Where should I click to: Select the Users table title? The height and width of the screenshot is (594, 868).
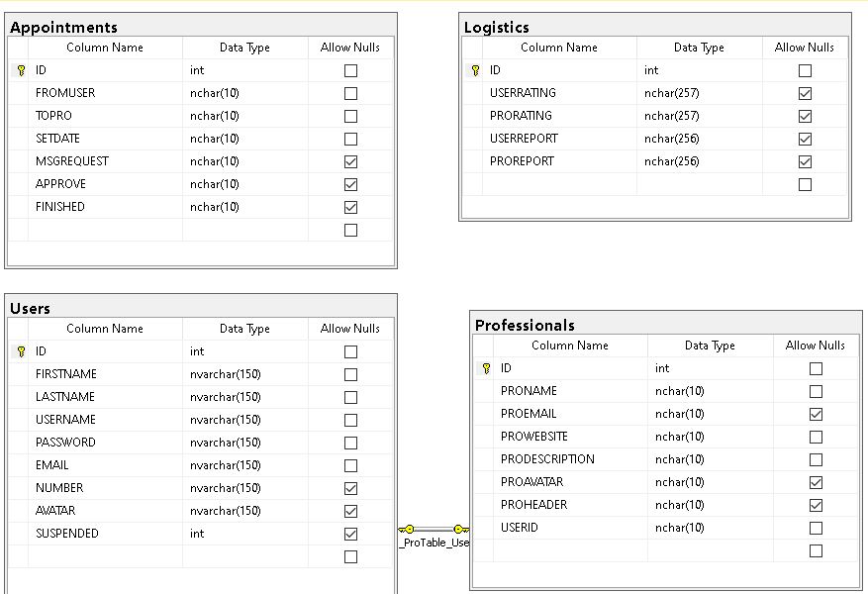coord(30,308)
